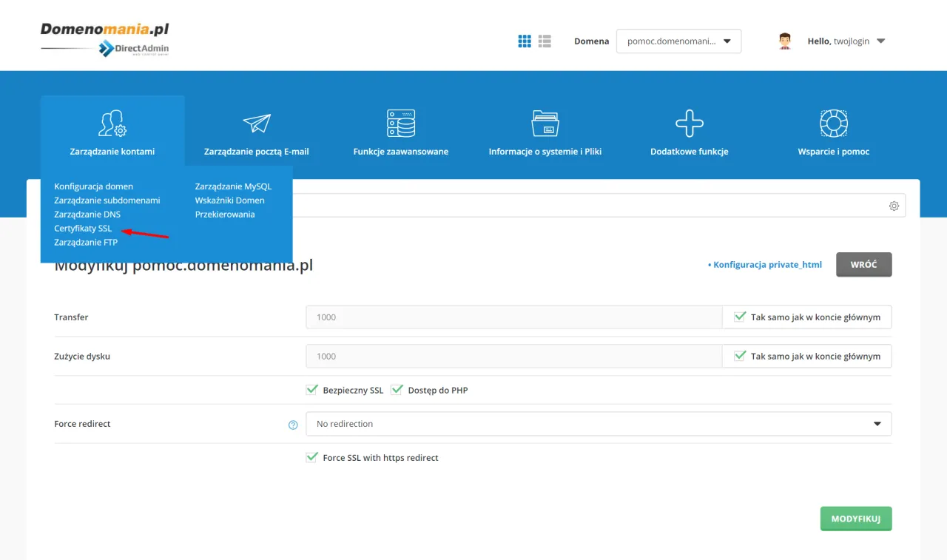This screenshot has width=947, height=560.
Task: Open Dodatkowe funkcje plus icon
Action: point(688,123)
